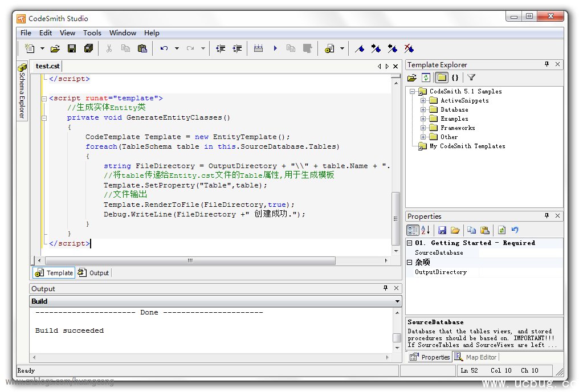This screenshot has height=392, width=579.
Task: Open the Undo history dropdown arrow
Action: pos(177,48)
